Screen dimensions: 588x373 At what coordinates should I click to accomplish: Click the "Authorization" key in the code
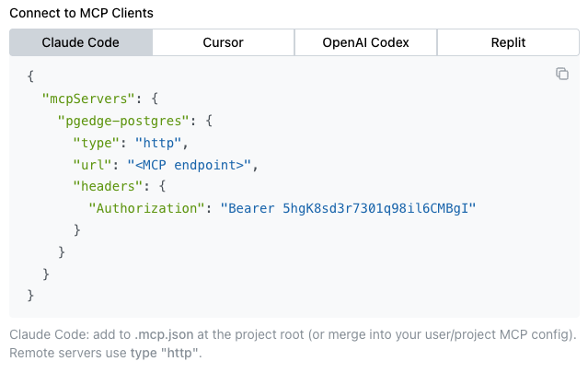146,208
